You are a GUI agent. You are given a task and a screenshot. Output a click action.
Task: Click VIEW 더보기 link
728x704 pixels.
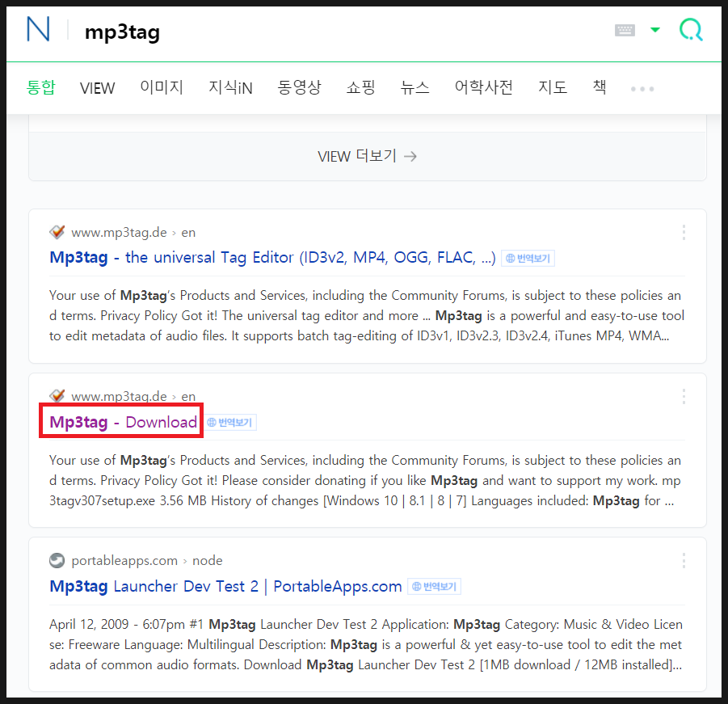[x=367, y=156]
